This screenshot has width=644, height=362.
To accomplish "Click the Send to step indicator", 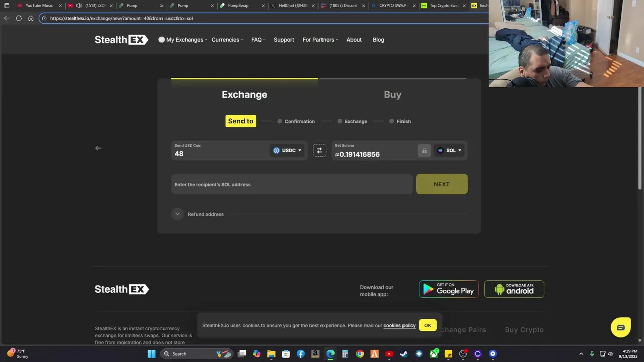I will (x=240, y=121).
